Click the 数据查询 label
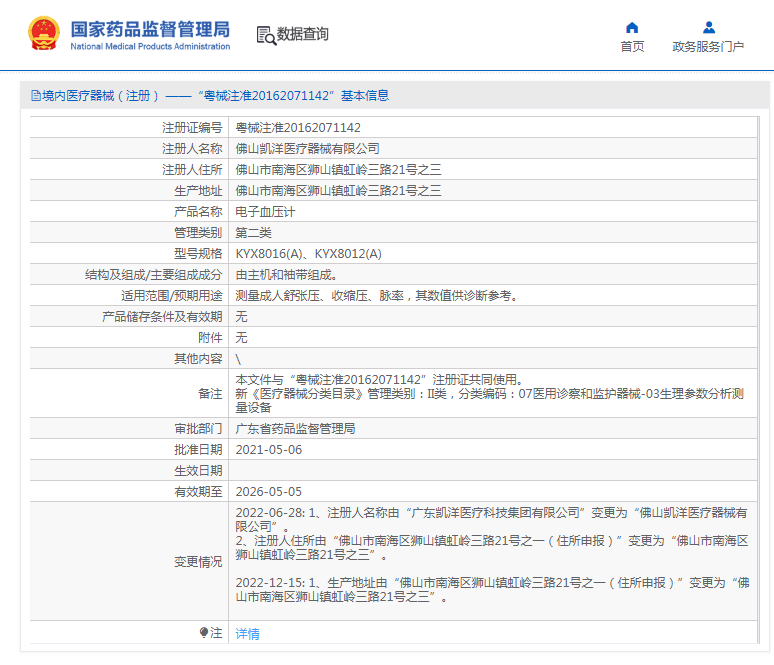The width and height of the screenshot is (774, 665). 302,34
